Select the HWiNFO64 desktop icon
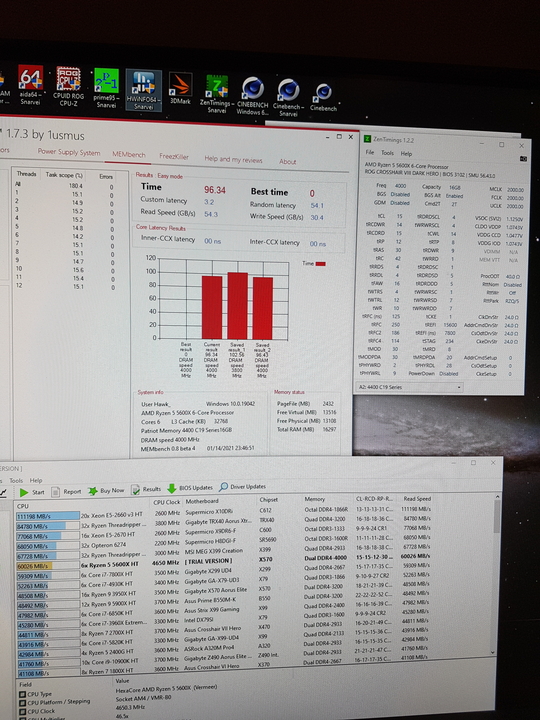The image size is (540, 720). point(143,90)
